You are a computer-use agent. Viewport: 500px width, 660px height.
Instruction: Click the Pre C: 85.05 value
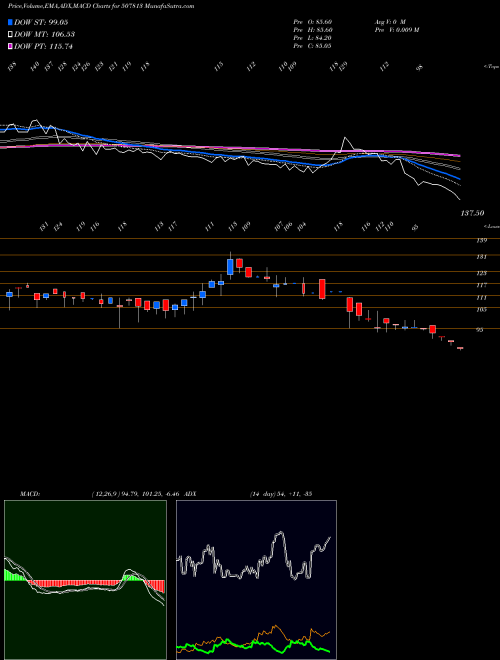pyautogui.click(x=312, y=46)
